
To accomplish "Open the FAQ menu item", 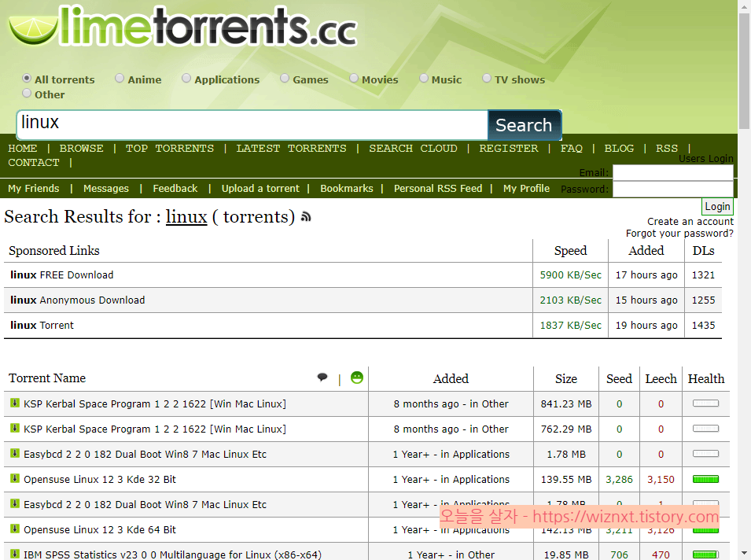I will [572, 149].
